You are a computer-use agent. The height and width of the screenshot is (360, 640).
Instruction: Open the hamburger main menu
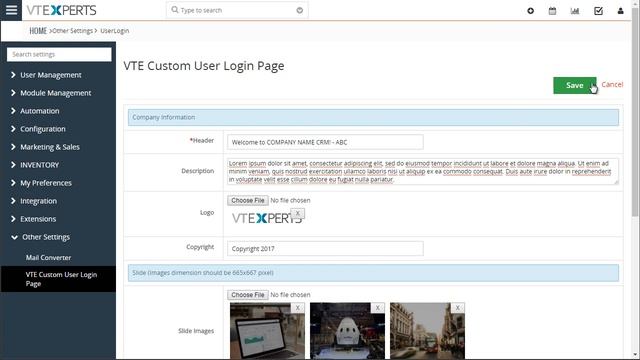pyautogui.click(x=11, y=10)
